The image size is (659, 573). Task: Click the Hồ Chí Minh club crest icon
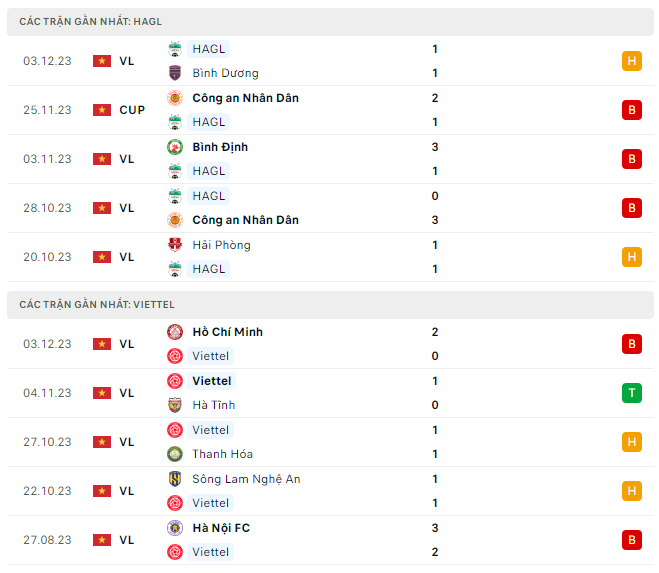(x=175, y=332)
